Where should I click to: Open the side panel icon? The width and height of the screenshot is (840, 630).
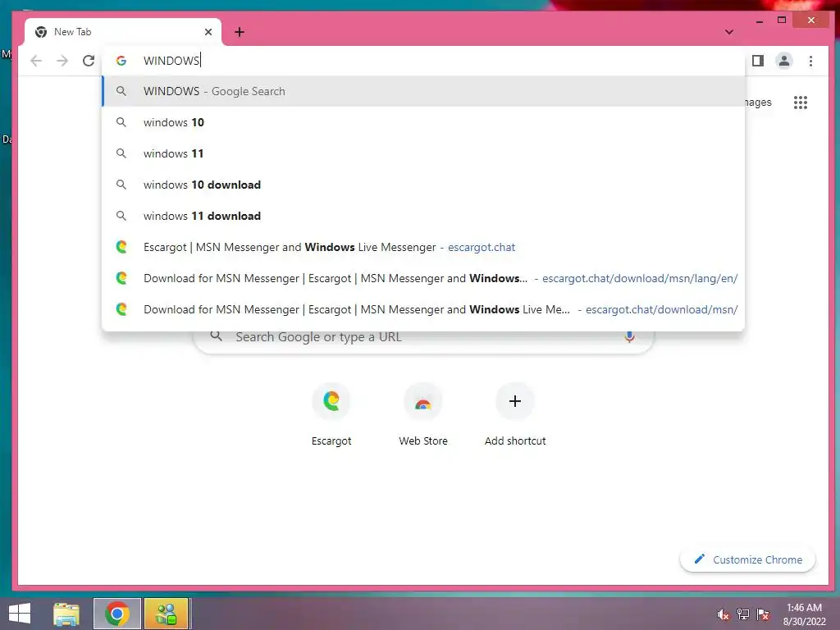(757, 61)
